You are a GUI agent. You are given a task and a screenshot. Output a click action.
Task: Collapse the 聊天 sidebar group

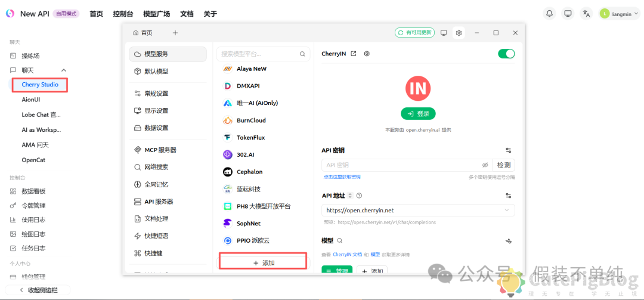click(64, 70)
